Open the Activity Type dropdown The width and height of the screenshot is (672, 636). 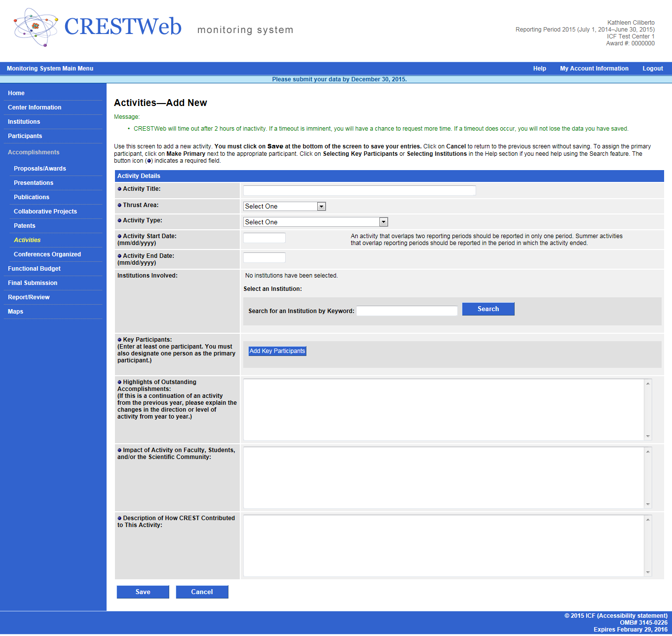[316, 222]
